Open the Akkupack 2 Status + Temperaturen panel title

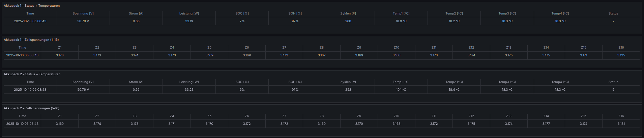32,74
